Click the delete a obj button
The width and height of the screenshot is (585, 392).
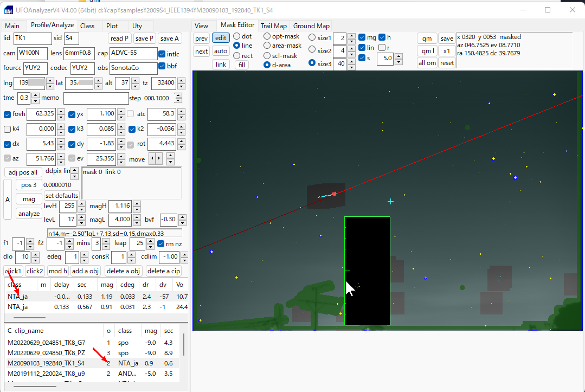123,271
